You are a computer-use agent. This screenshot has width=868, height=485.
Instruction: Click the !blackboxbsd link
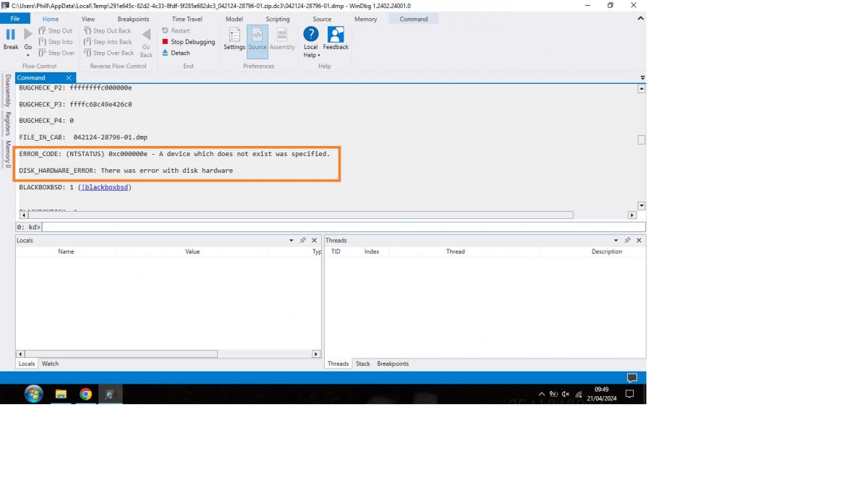[x=105, y=187]
